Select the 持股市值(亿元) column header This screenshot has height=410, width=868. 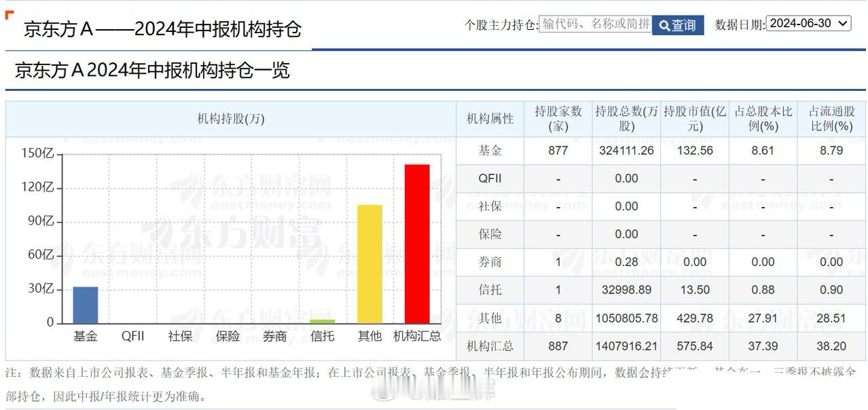click(694, 117)
